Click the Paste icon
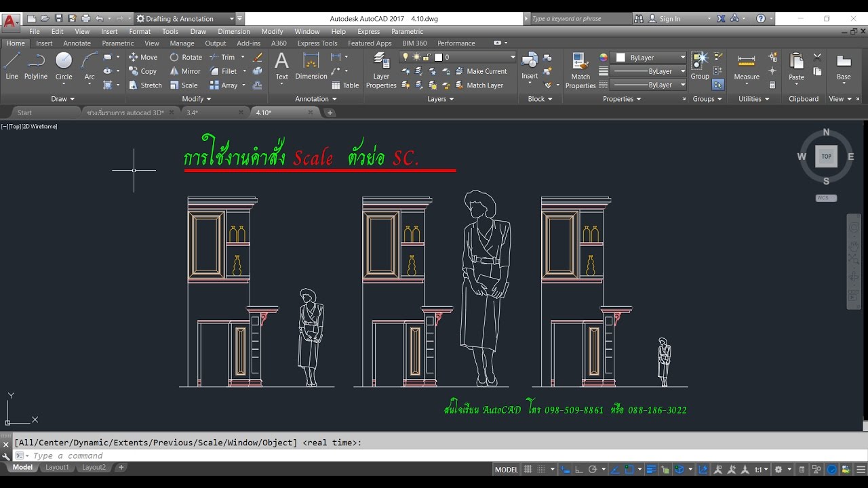The width and height of the screenshot is (868, 488). pos(797,66)
